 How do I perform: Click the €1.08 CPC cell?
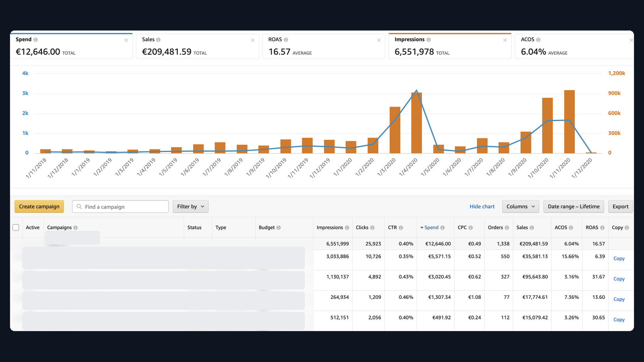click(475, 297)
